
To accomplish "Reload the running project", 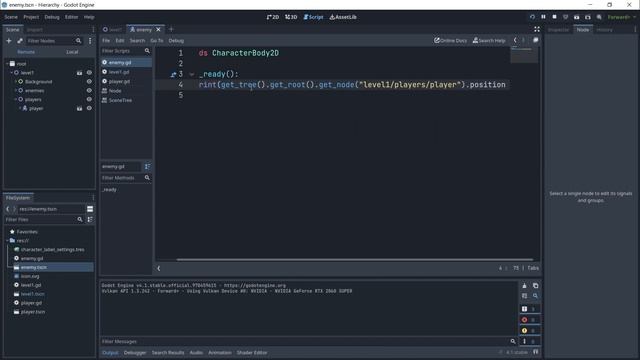I will (532, 17).
